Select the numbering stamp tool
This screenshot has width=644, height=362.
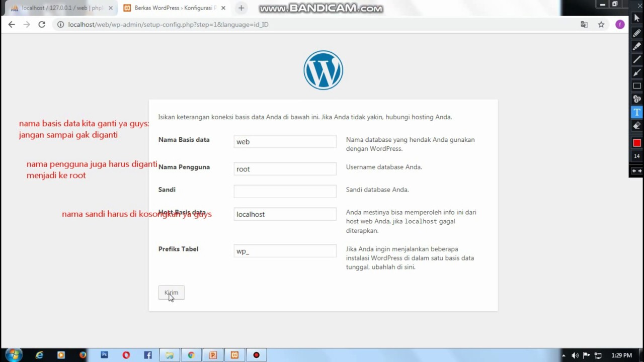pyautogui.click(x=637, y=99)
